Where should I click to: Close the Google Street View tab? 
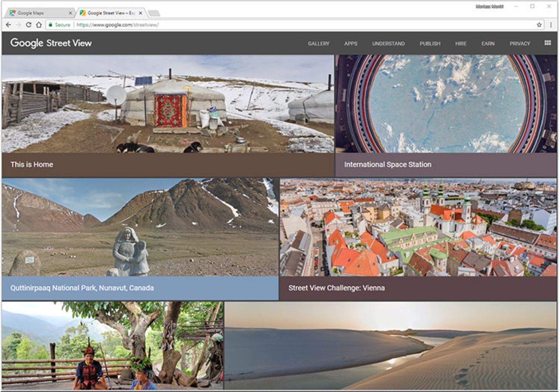click(x=140, y=13)
